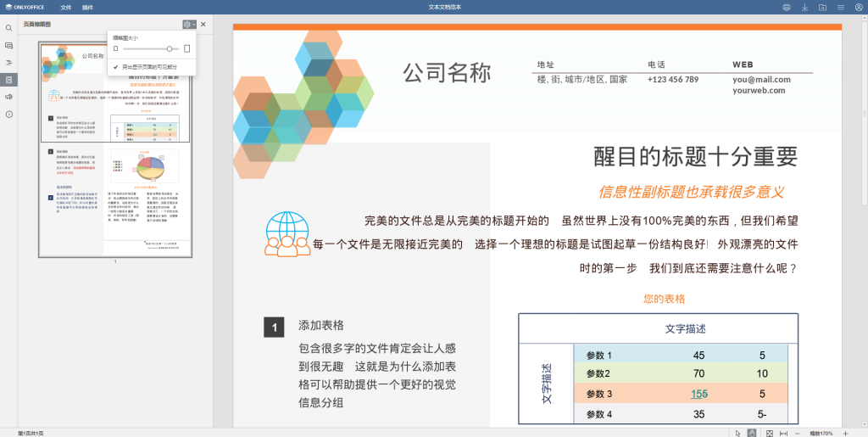The height and width of the screenshot is (437, 868).
Task: Click the table cell with value 70
Action: pyautogui.click(x=698, y=374)
